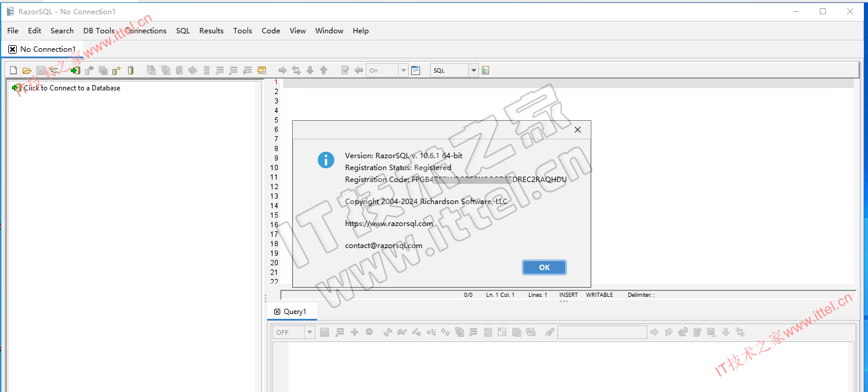Click the down arrow icon in Query1 toolbar
Viewport: 868px width, 392px height.
[726, 332]
